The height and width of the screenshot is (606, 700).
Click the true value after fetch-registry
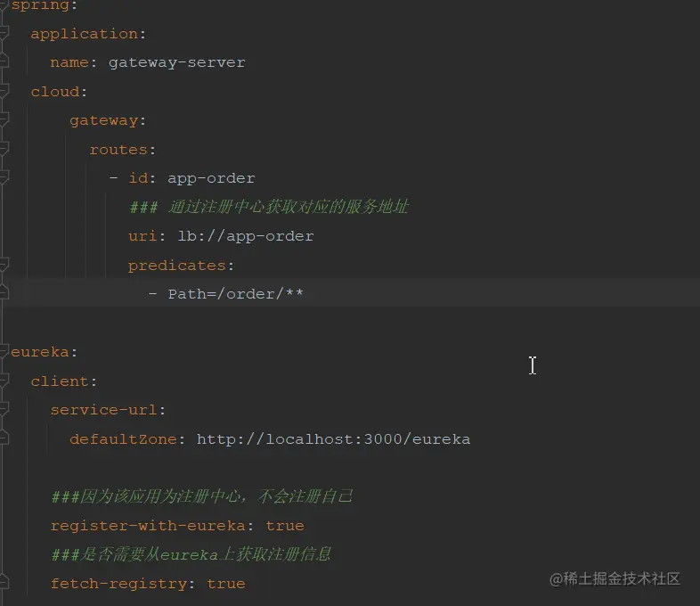(226, 583)
